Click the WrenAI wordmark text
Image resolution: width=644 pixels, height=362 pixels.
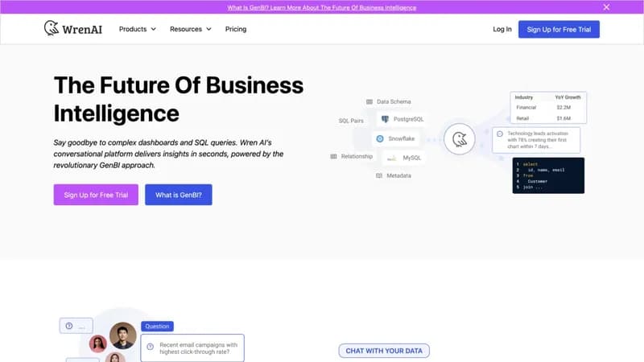82,30
